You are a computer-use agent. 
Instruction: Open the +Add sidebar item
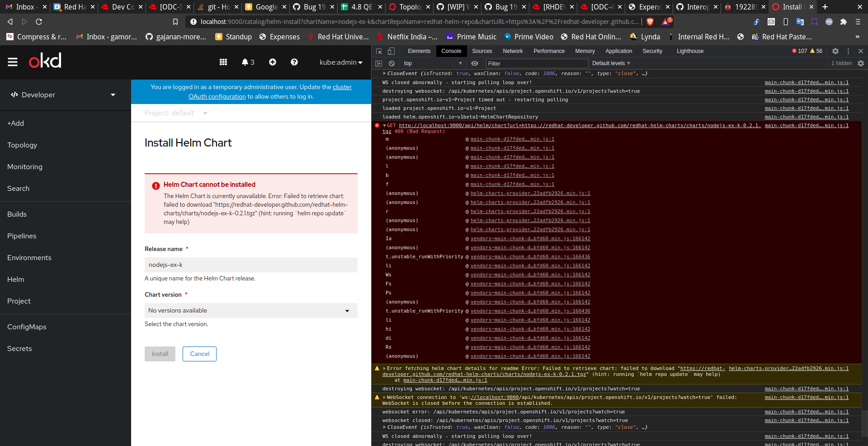66,123
